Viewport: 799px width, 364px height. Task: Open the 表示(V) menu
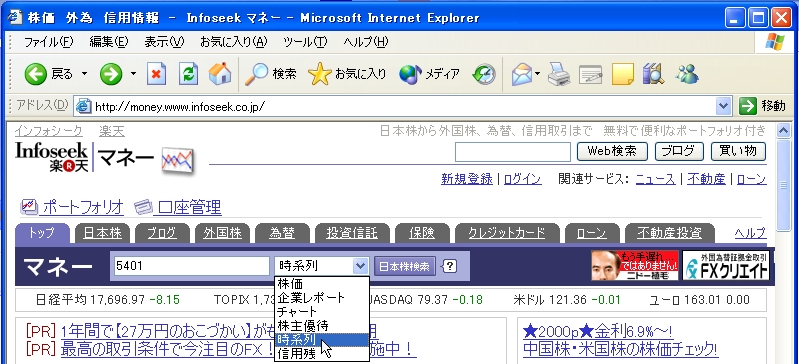(x=164, y=42)
